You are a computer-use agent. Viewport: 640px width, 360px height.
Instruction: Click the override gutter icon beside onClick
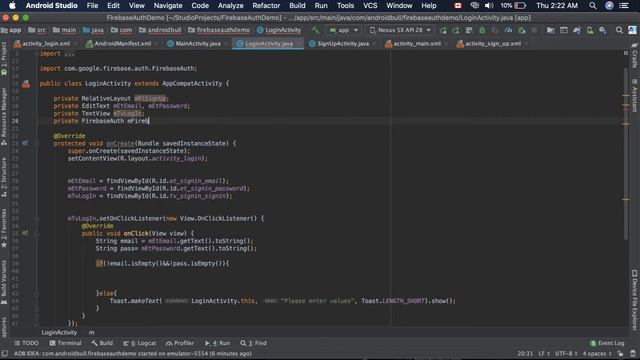click(x=25, y=233)
